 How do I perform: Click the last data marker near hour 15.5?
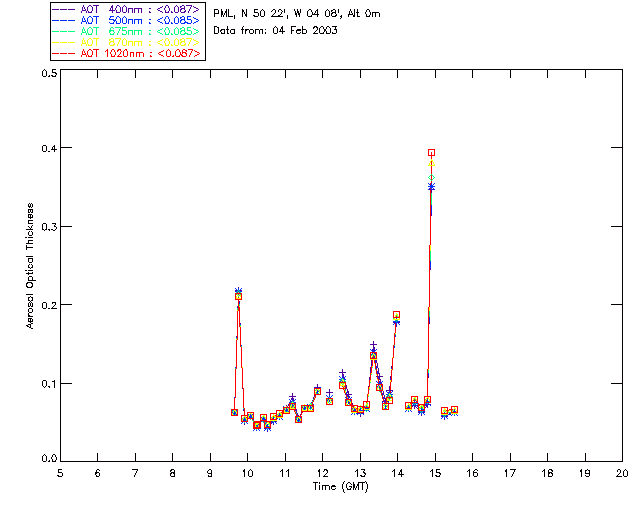point(454,410)
